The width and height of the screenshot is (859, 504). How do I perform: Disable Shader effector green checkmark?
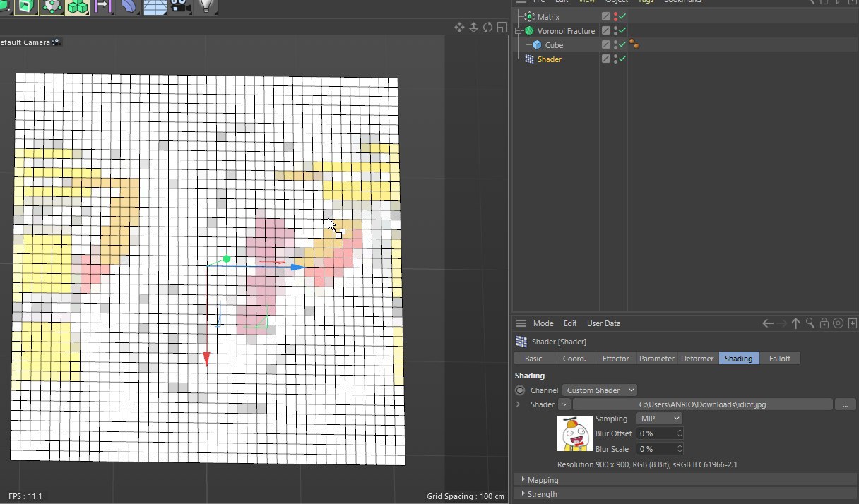[622, 59]
